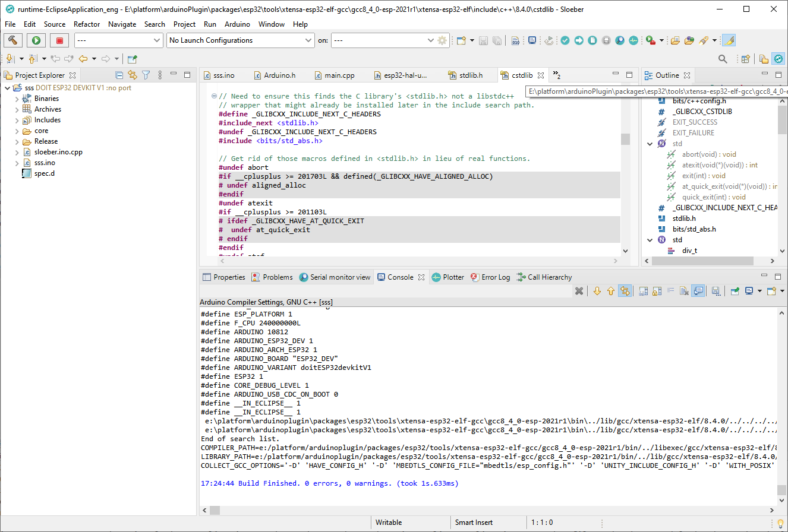Collapse all nodes in Project Explorer

point(119,75)
